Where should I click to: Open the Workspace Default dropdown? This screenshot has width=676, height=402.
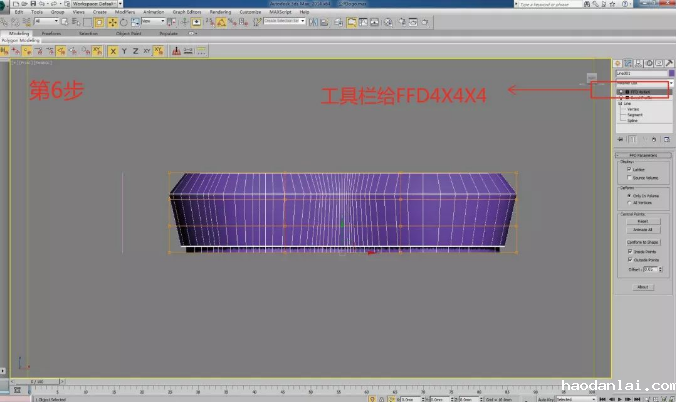tap(97, 3)
